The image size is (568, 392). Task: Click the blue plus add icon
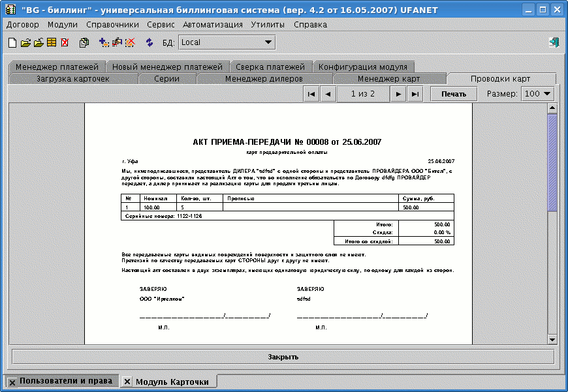click(x=104, y=42)
